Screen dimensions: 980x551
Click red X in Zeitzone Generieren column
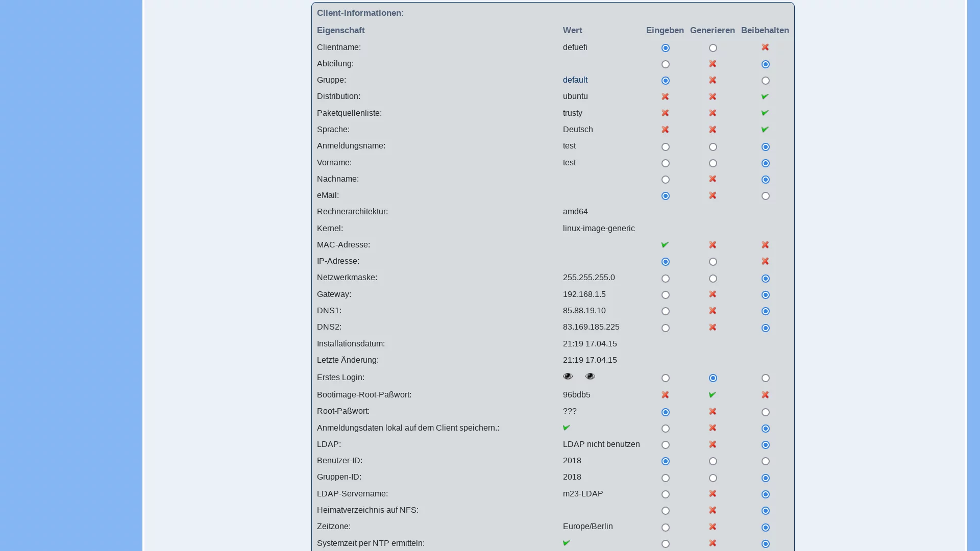(x=713, y=527)
